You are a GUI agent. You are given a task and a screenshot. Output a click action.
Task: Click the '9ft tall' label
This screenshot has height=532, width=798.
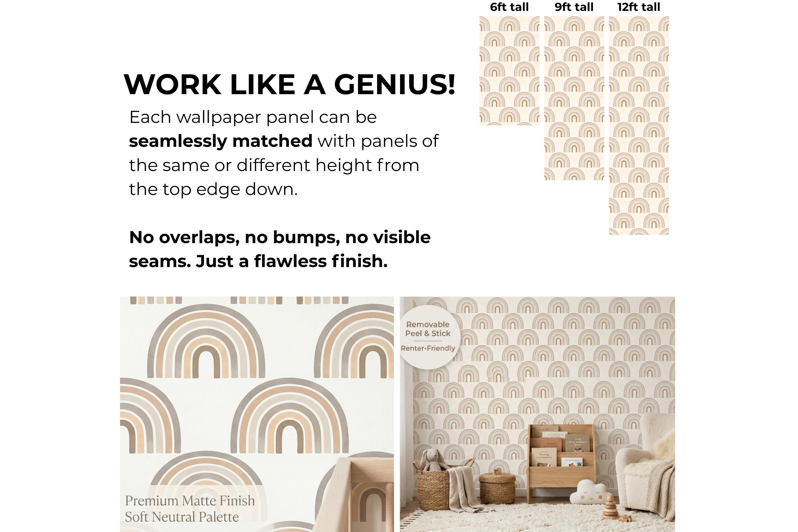(574, 7)
